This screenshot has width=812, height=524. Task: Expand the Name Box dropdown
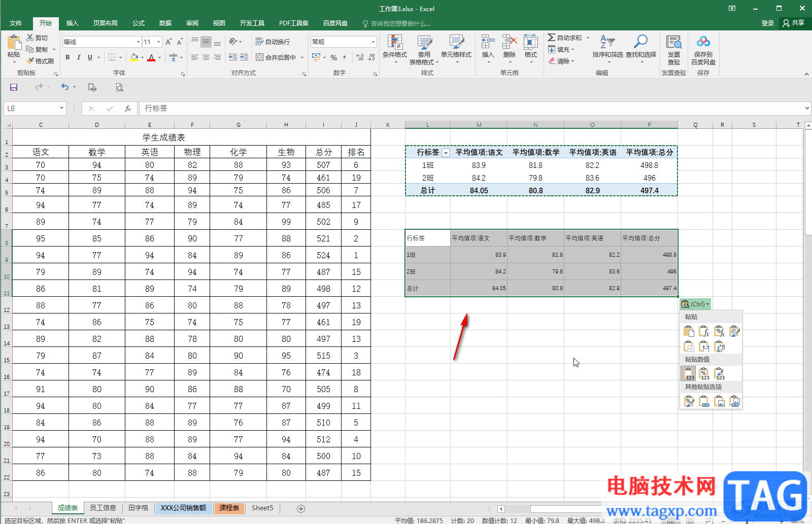click(61, 108)
